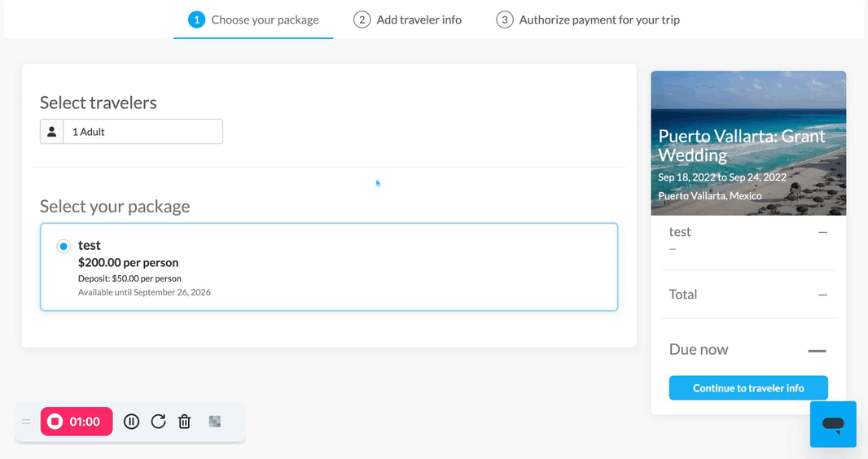868x459 pixels.
Task: Open the chat support widget
Action: [x=833, y=424]
